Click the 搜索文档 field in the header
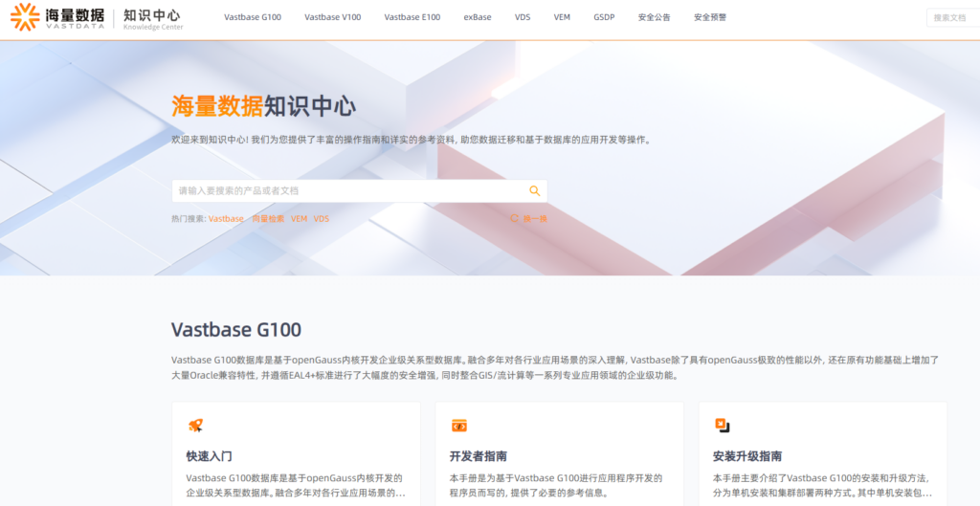This screenshot has width=980, height=506. click(953, 18)
